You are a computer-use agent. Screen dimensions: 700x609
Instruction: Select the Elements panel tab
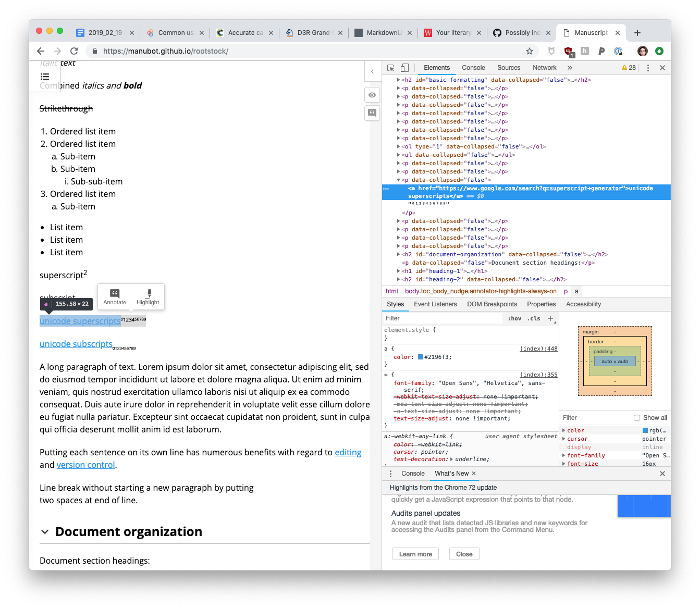(x=437, y=68)
